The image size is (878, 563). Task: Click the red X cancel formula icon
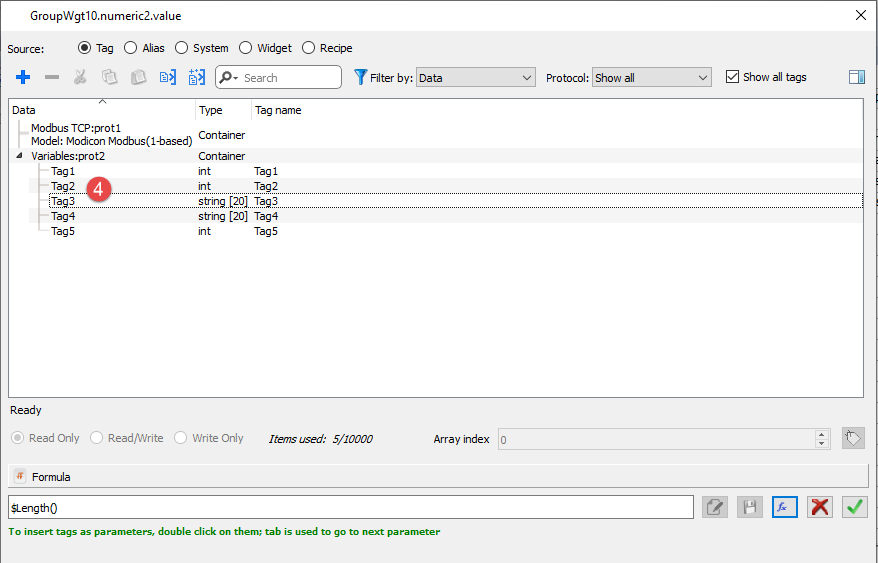tap(820, 507)
